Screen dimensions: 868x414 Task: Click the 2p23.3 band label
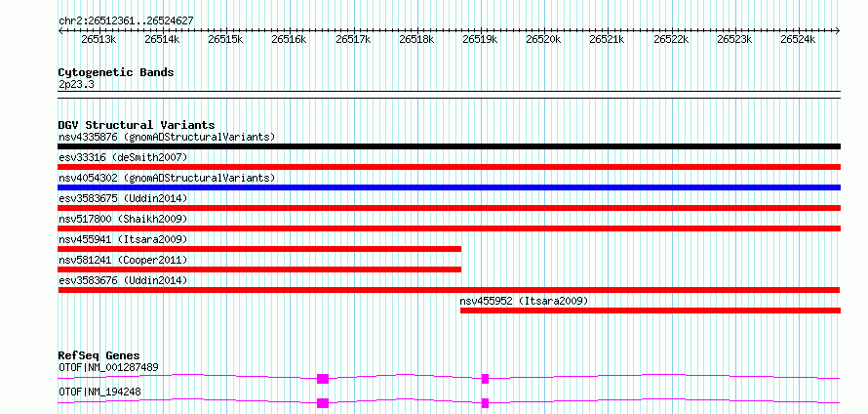(x=76, y=84)
